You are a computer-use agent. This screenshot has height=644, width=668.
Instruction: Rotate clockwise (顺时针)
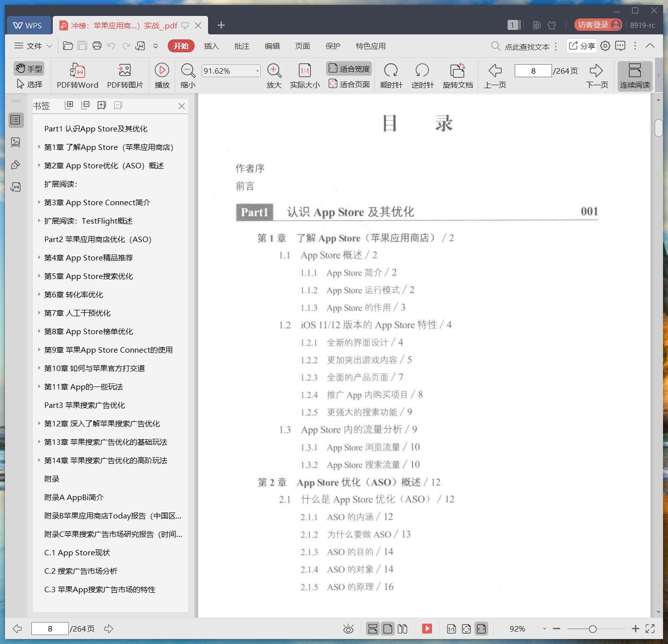pyautogui.click(x=391, y=76)
